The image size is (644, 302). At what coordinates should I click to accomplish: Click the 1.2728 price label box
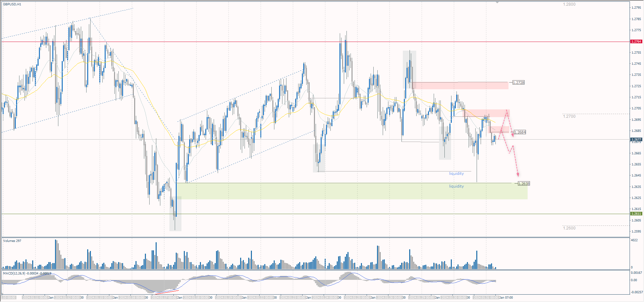coord(519,83)
